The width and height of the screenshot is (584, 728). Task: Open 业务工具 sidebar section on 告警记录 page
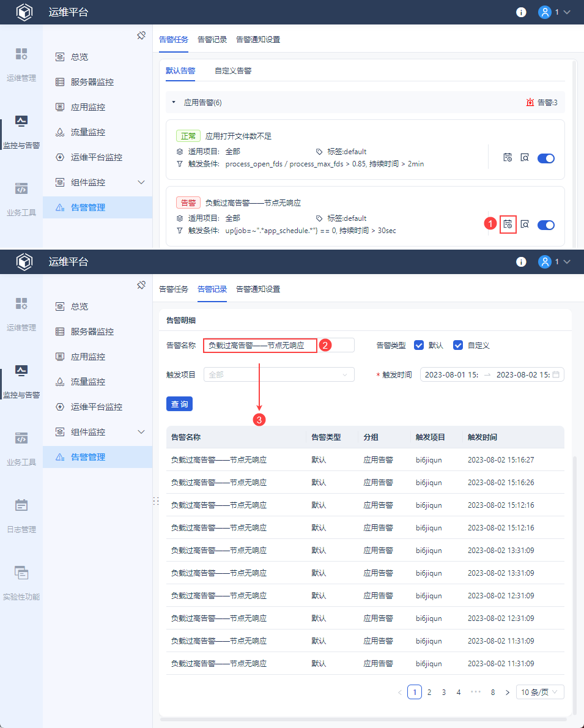pos(21,449)
